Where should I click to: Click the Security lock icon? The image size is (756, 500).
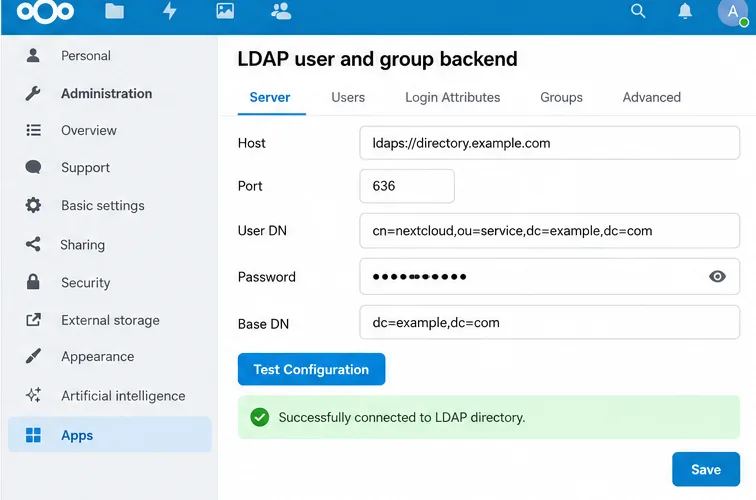(x=33, y=282)
